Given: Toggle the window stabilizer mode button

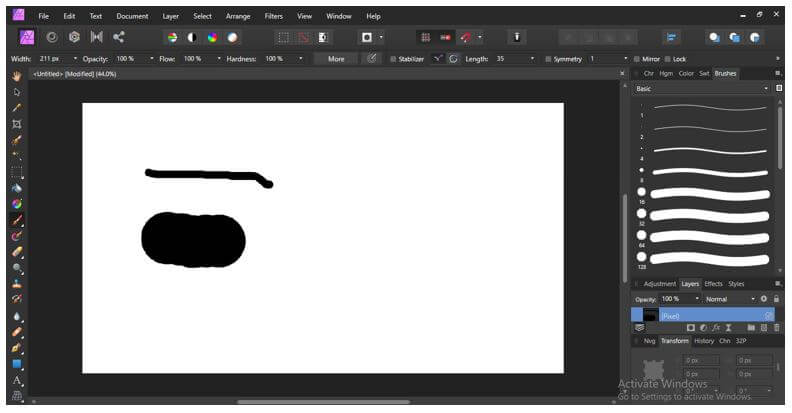Looking at the screenshot, I should click(x=453, y=59).
